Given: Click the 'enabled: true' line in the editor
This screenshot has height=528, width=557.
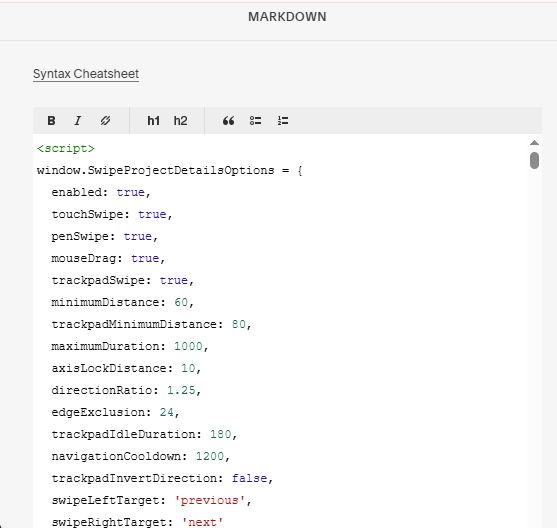Looking at the screenshot, I should 101,193.
